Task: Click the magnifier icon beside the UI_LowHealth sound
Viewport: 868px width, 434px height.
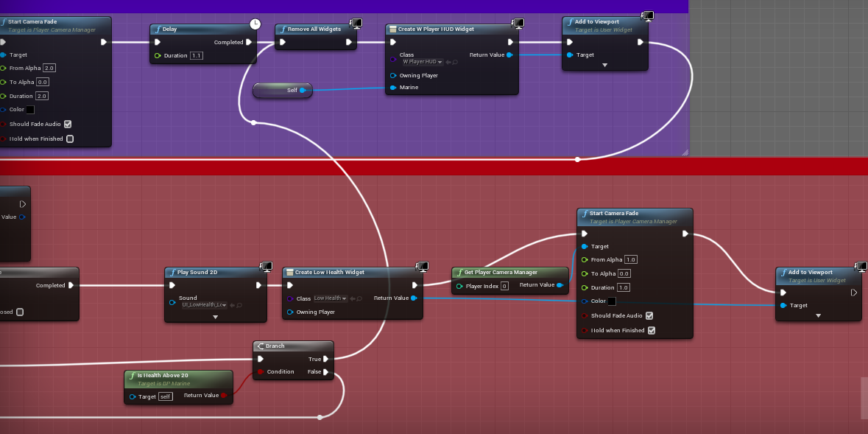Action: click(240, 305)
